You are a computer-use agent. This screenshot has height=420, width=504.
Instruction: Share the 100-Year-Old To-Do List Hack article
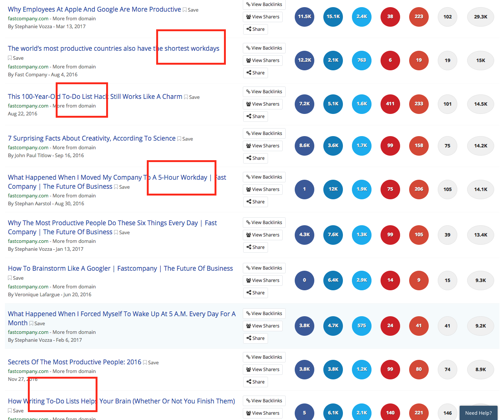[256, 117]
